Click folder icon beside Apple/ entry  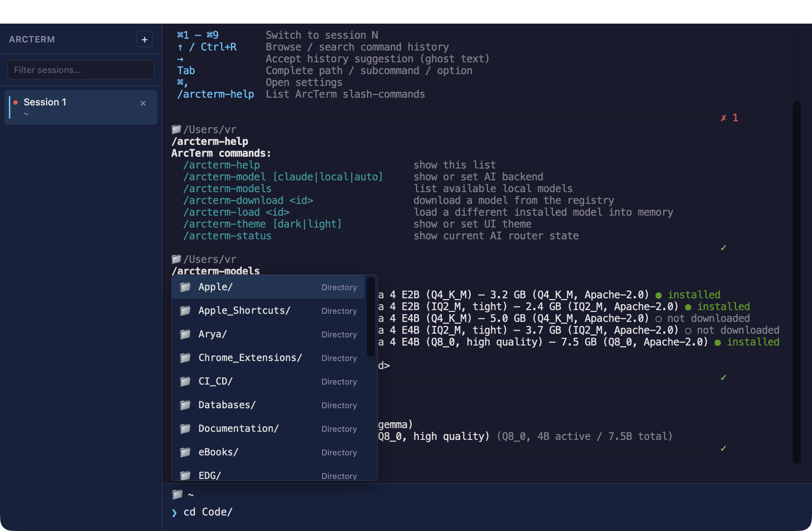pyautogui.click(x=185, y=287)
